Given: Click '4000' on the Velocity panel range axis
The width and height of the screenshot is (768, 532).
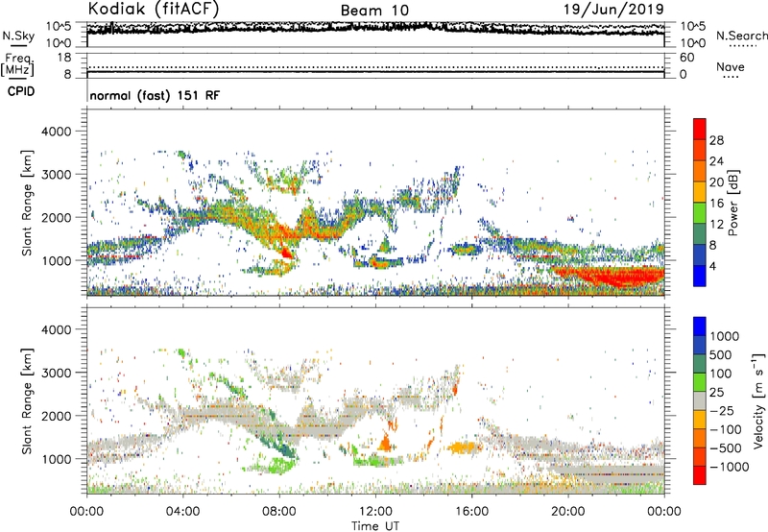Looking at the screenshot, I should coord(57,329).
